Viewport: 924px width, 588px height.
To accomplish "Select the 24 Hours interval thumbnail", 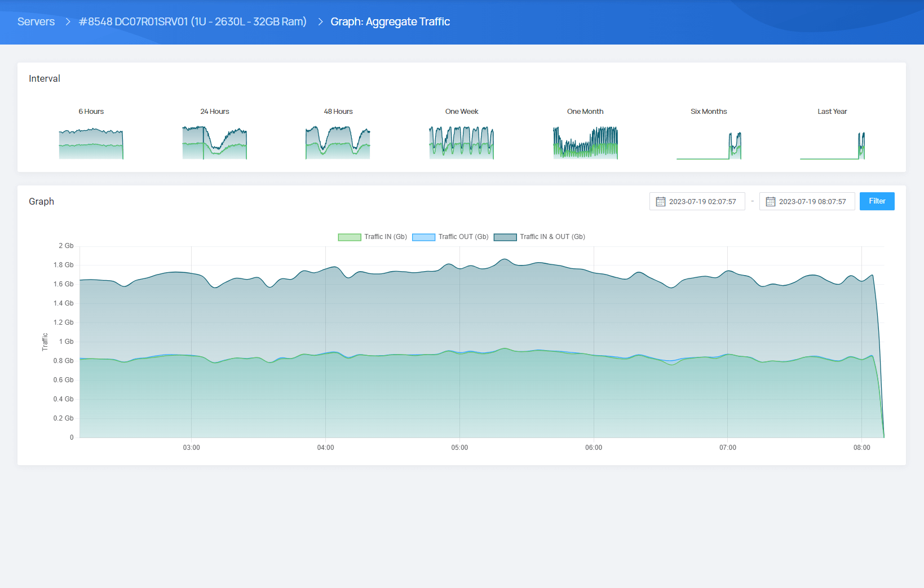I will 214,143.
